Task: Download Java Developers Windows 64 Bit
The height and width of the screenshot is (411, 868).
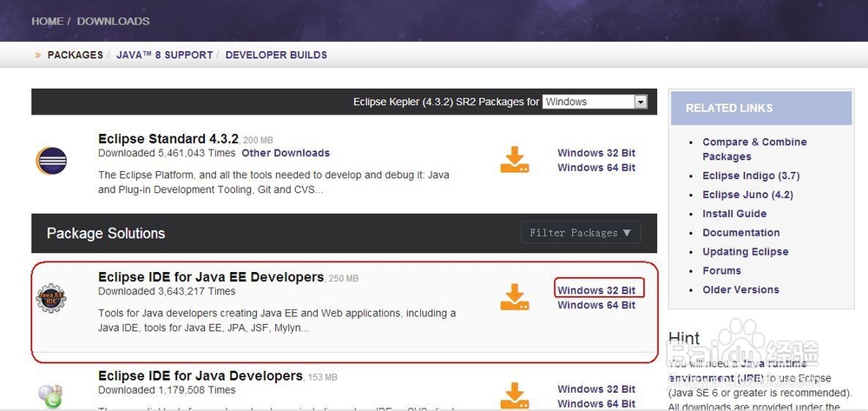Action: tap(596, 403)
